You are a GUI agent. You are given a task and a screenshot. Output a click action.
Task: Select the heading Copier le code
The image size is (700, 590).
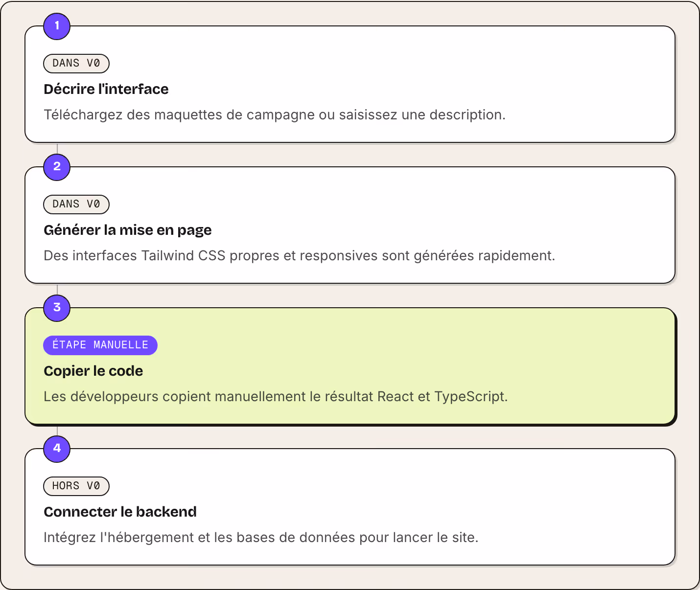(x=93, y=371)
